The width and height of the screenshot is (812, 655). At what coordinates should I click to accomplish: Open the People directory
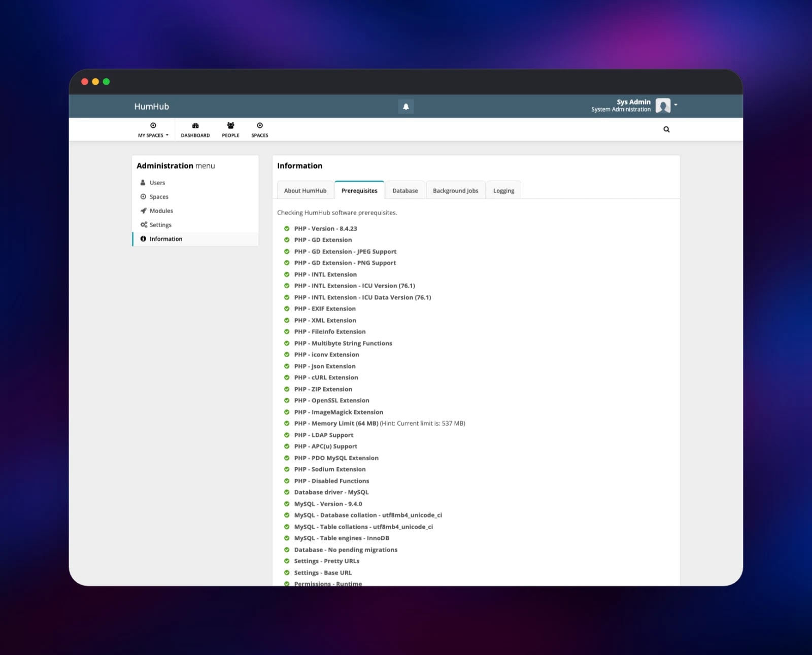(x=230, y=130)
